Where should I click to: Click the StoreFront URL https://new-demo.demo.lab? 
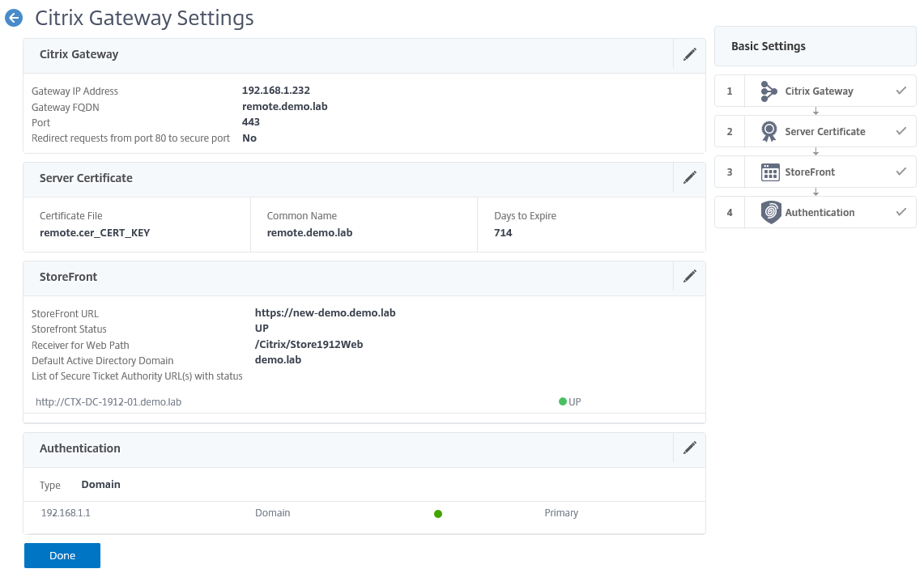click(x=325, y=313)
